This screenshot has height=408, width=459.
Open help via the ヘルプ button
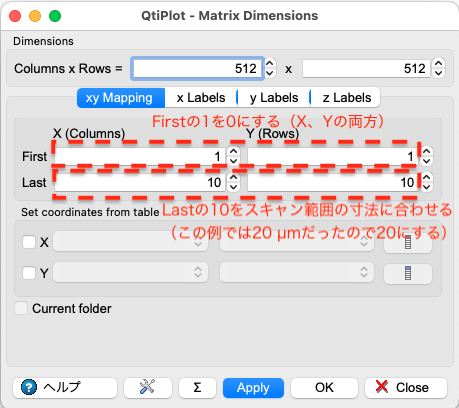tap(65, 387)
